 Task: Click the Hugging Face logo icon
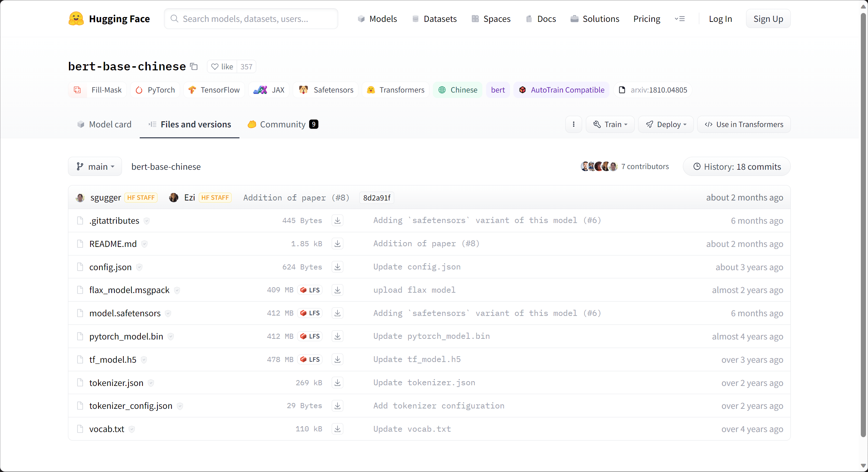[76, 19]
